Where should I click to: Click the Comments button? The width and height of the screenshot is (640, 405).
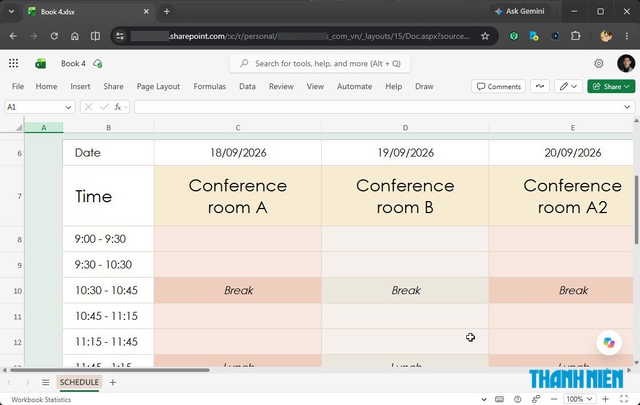tap(498, 86)
